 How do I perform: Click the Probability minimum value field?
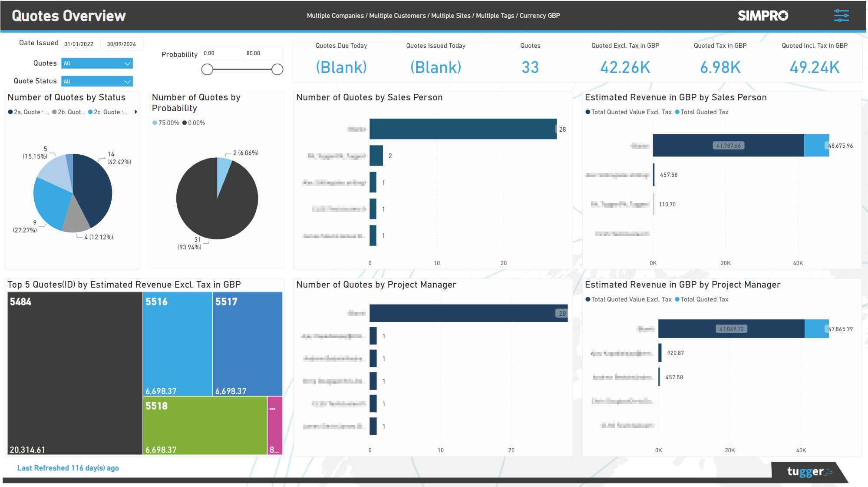(220, 53)
